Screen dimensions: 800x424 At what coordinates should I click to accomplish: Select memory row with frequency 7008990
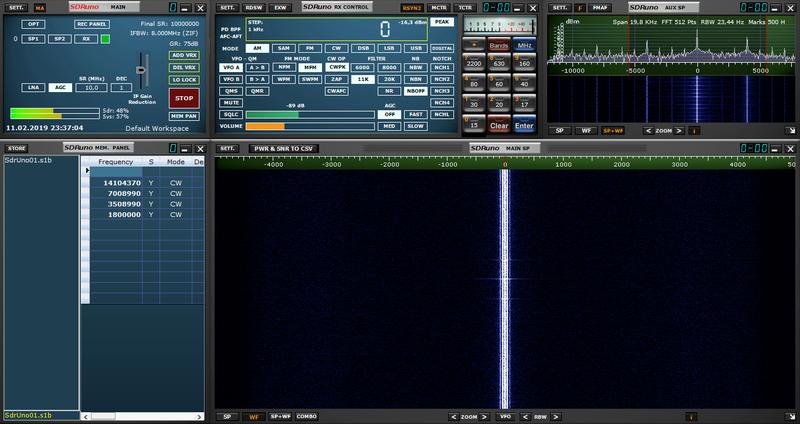[x=147, y=193]
